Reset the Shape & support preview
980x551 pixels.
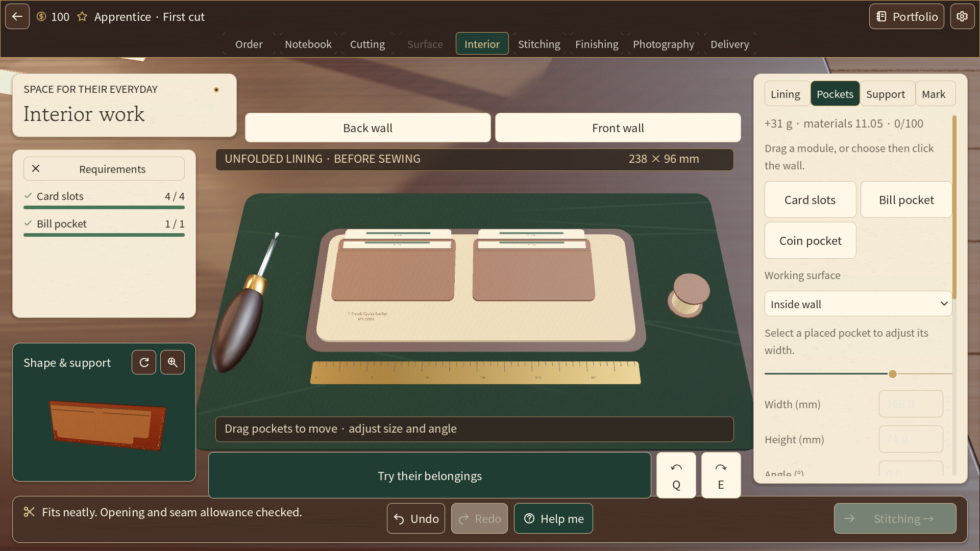coord(144,362)
